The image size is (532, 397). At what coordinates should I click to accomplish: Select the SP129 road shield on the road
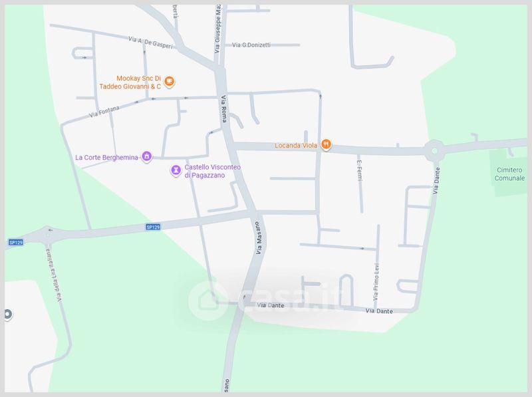point(153,227)
